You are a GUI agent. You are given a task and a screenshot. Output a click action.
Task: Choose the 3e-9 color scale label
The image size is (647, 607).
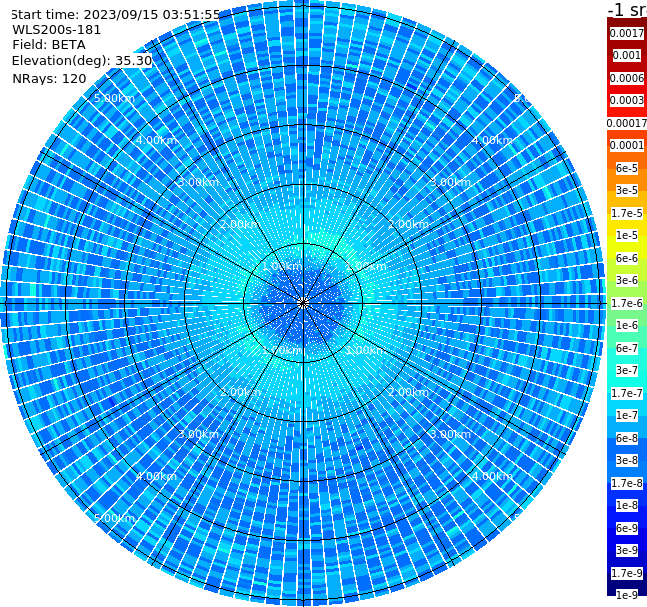pos(627,550)
